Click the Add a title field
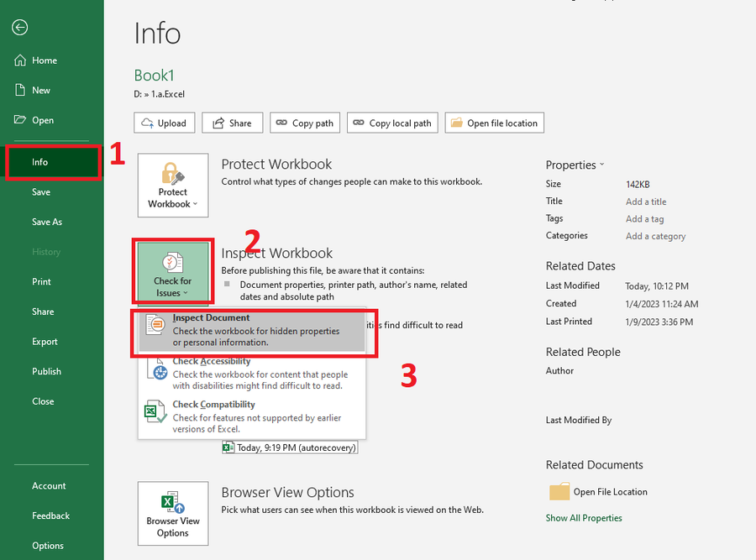Image resolution: width=756 pixels, height=560 pixels. pyautogui.click(x=646, y=201)
